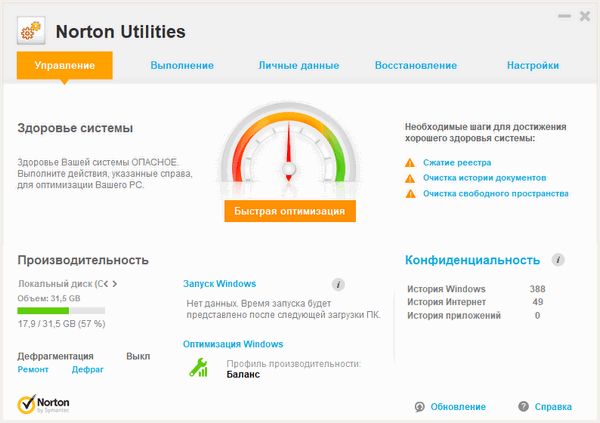Open the Справка help link
This screenshot has width=600, height=423.
(553, 407)
